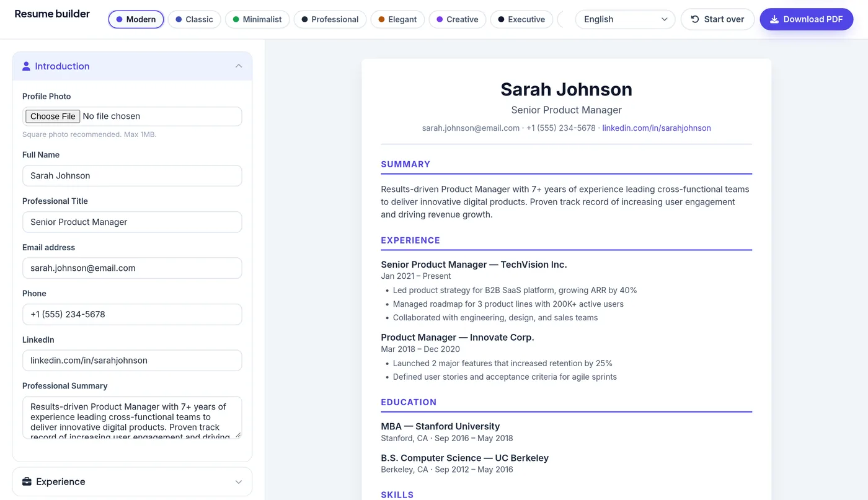
Task: Click the Phone input field
Action: click(x=132, y=314)
